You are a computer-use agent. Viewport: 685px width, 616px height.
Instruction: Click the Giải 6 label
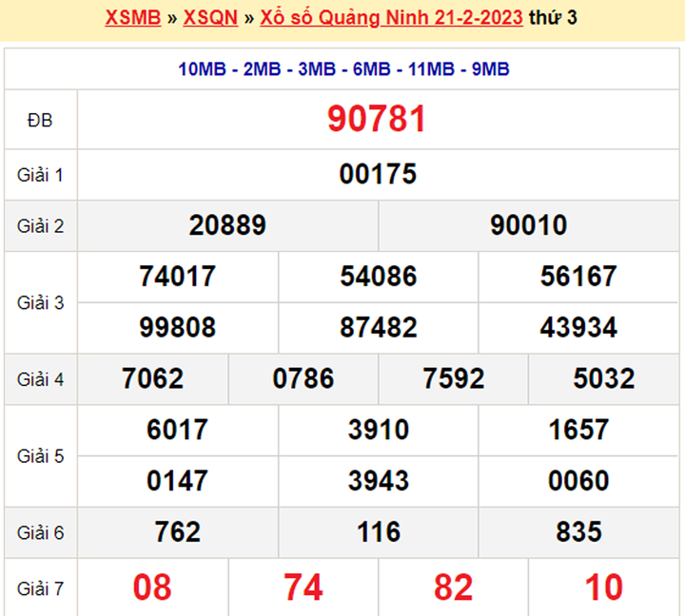(40, 532)
